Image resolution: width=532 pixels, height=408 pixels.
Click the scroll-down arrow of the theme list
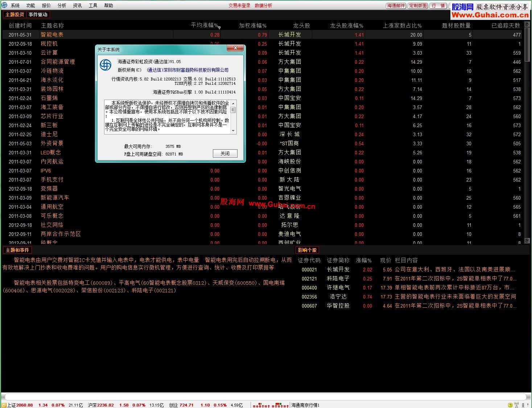[x=527, y=241]
